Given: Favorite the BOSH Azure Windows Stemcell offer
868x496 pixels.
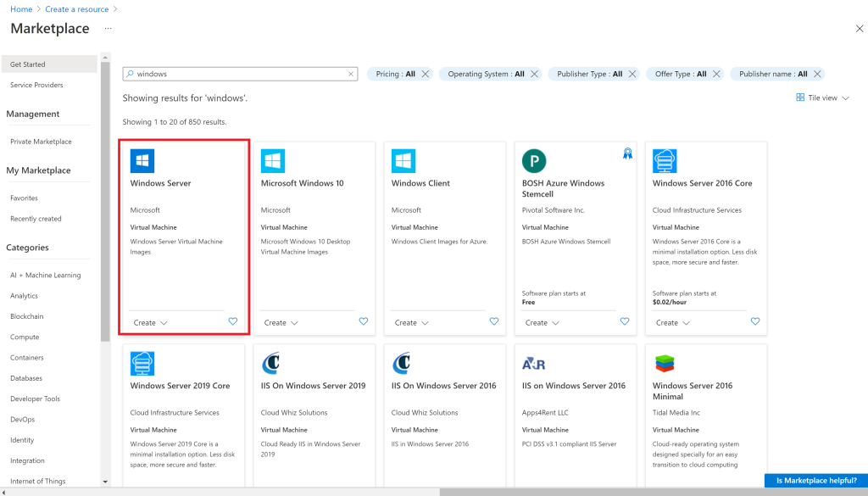Looking at the screenshot, I should click(x=625, y=321).
